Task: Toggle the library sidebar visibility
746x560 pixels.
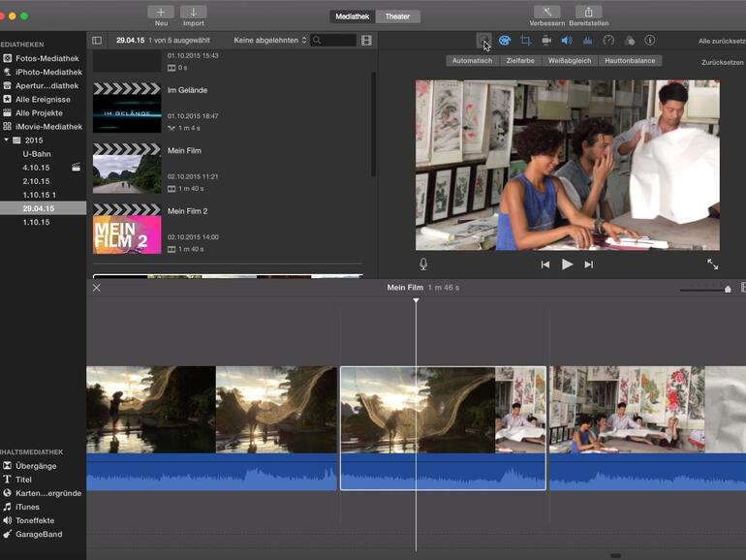Action: [97, 41]
